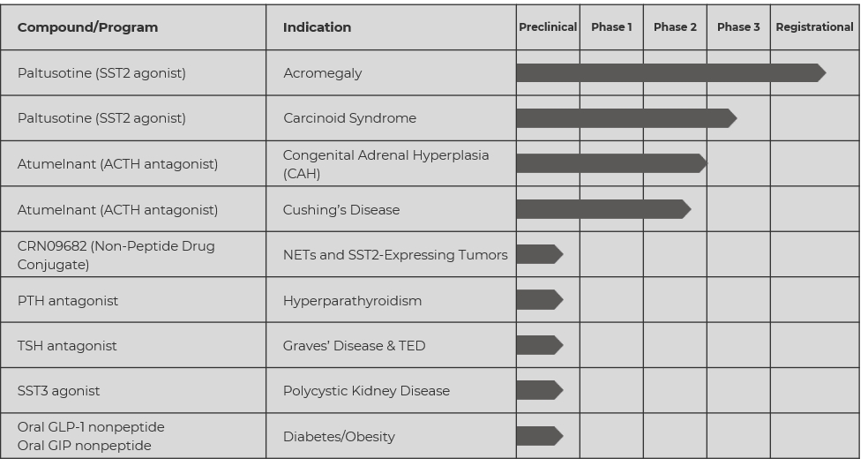Click the Compound/Program column header

point(87,27)
